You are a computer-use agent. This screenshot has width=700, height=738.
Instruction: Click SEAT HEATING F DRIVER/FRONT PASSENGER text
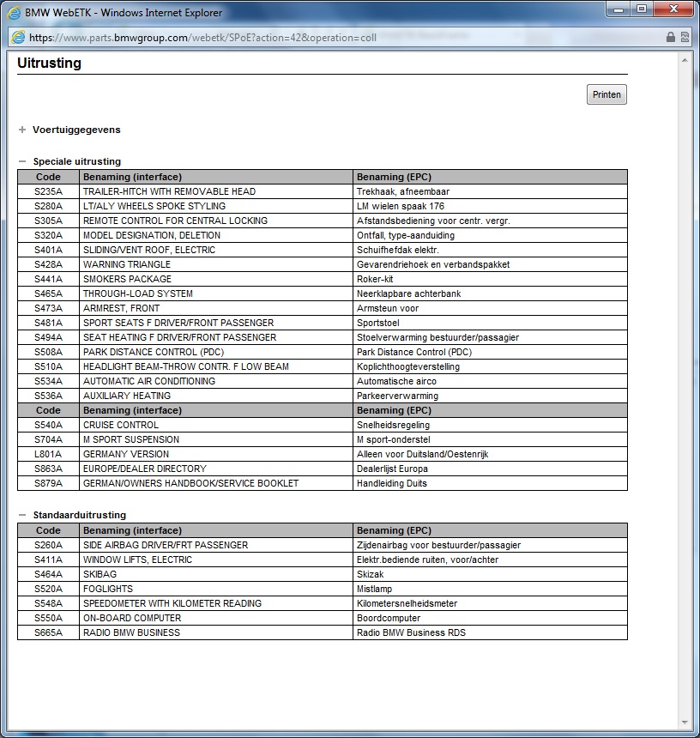[x=179, y=337]
